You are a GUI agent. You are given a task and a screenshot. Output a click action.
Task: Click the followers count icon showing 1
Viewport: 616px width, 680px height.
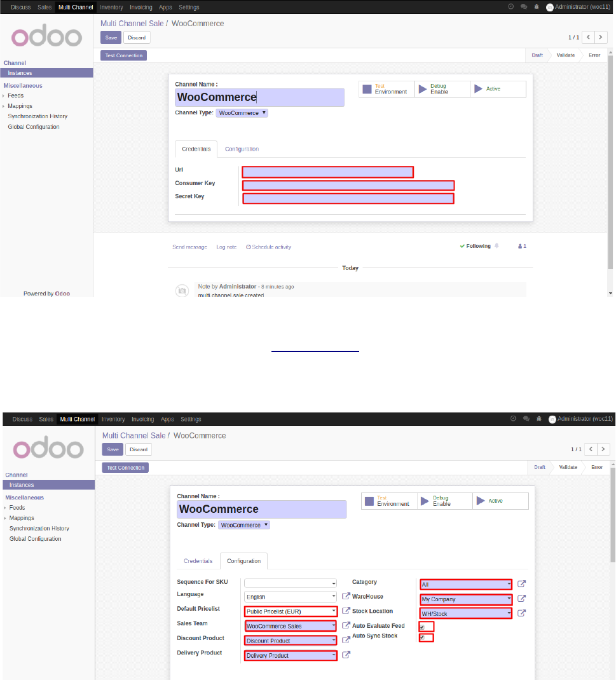pyautogui.click(x=522, y=246)
